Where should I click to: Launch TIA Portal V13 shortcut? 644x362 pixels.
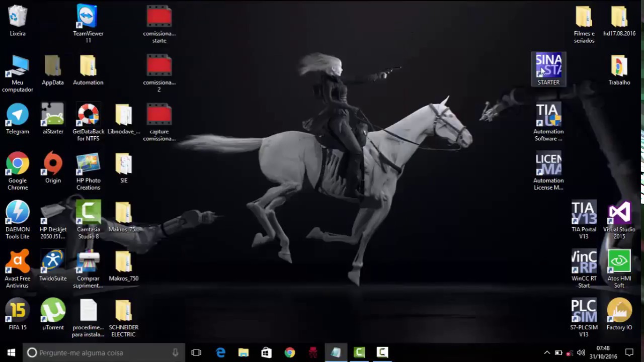pos(584,220)
